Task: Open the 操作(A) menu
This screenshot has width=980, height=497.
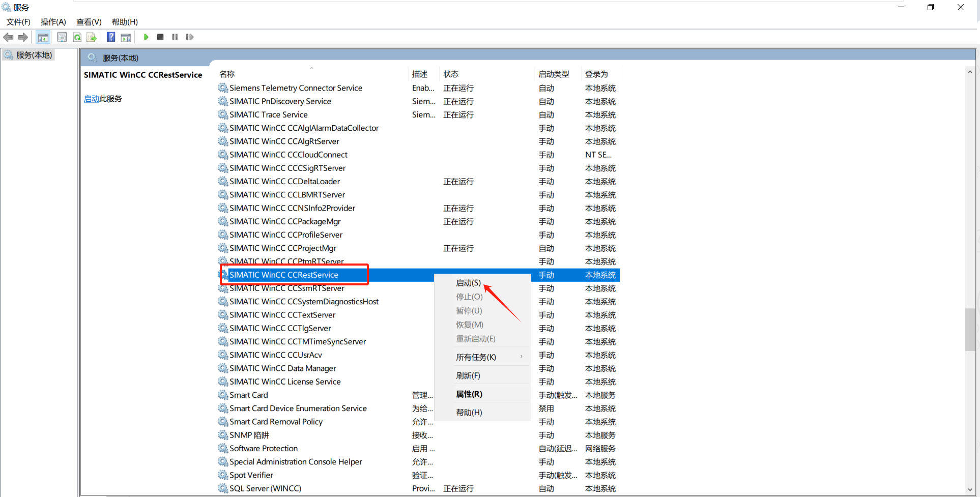Action: [x=53, y=22]
